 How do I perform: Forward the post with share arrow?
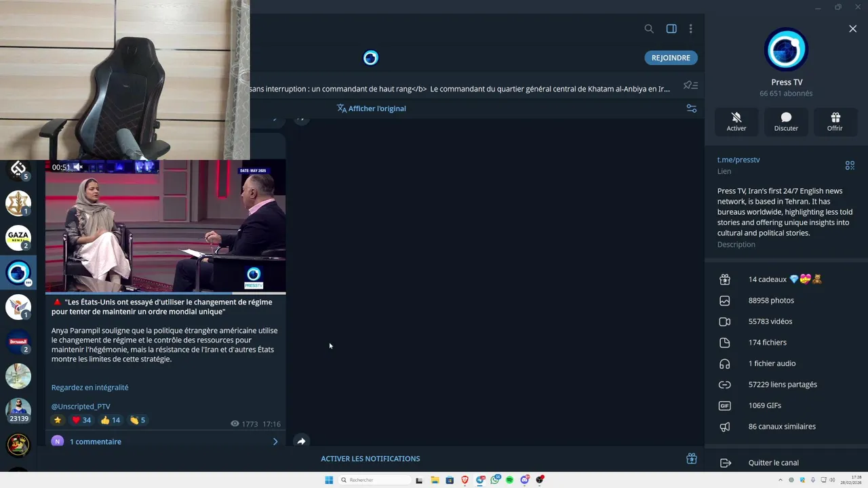[x=301, y=441]
